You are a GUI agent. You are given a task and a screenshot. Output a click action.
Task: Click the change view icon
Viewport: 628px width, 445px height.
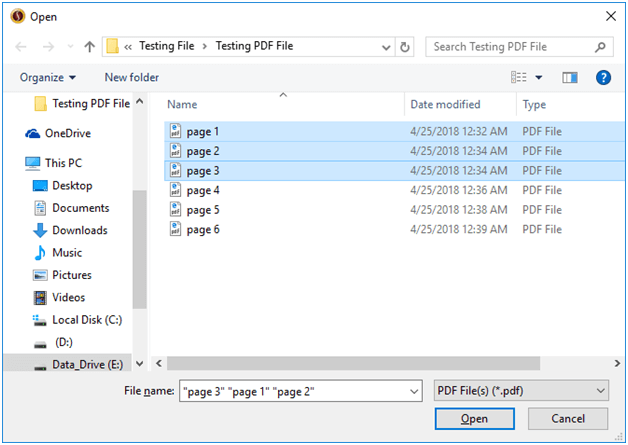[x=519, y=77]
